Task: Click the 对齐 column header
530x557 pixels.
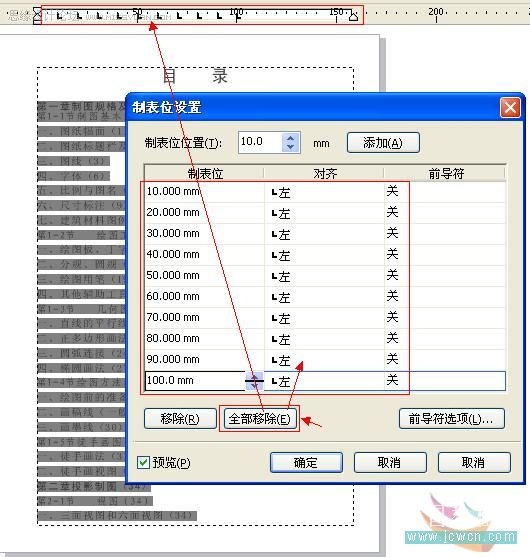Action: tap(324, 174)
